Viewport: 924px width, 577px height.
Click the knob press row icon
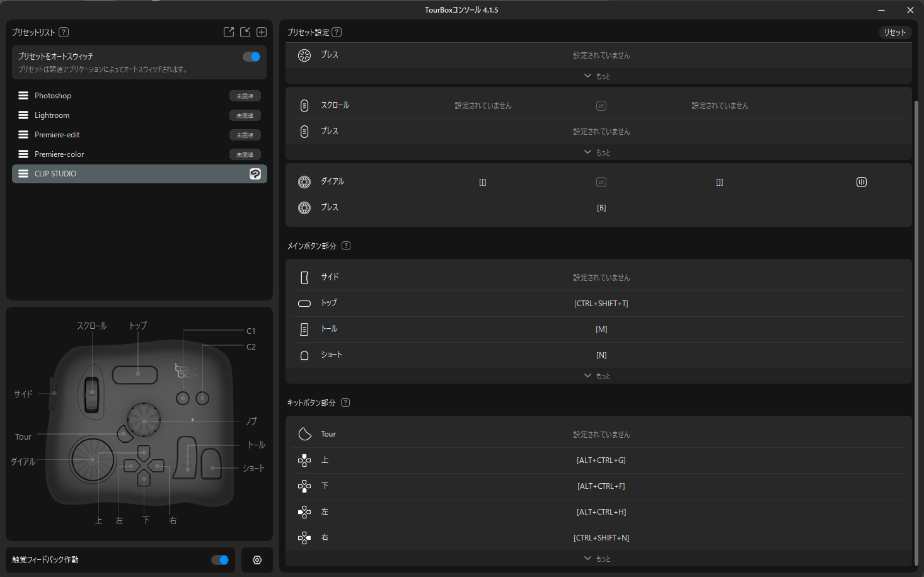point(304,55)
